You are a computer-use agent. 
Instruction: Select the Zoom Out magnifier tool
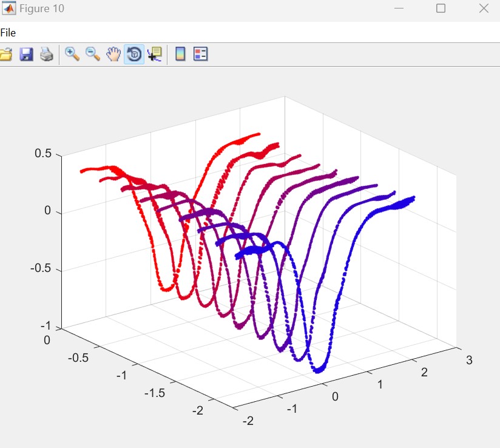point(93,55)
